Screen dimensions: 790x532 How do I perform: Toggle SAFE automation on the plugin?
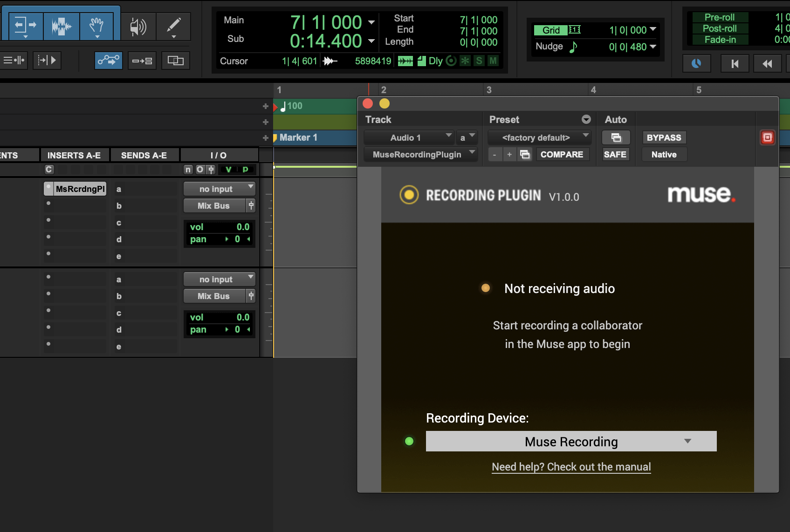point(615,154)
